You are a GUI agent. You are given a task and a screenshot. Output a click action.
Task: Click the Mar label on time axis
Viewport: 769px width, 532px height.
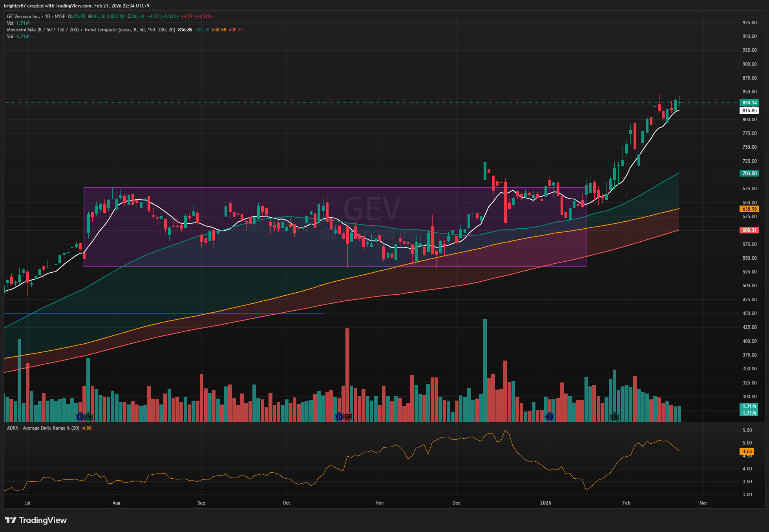click(703, 503)
